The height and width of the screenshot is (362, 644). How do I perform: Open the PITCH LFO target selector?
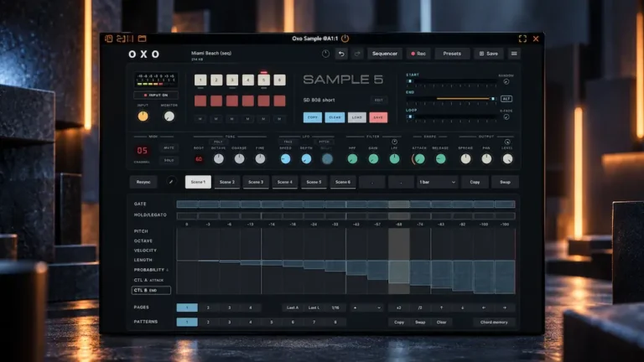pos(324,142)
